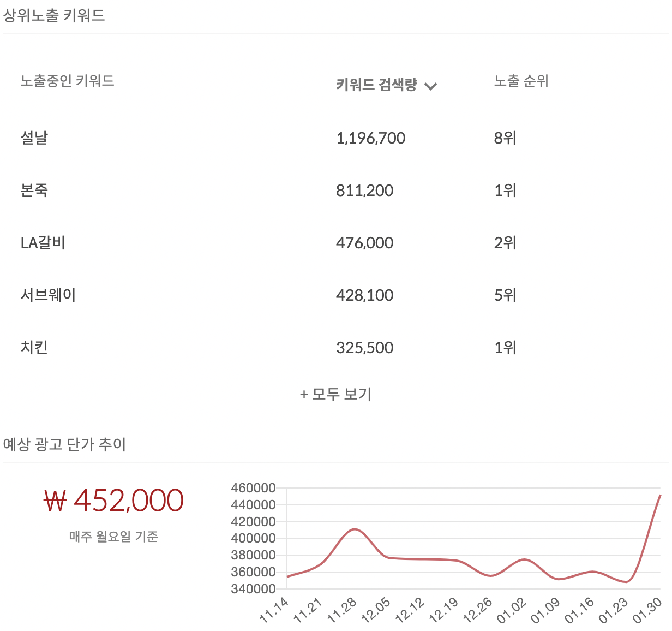Click the 예상 광고 단가 추이 header

click(x=65, y=443)
